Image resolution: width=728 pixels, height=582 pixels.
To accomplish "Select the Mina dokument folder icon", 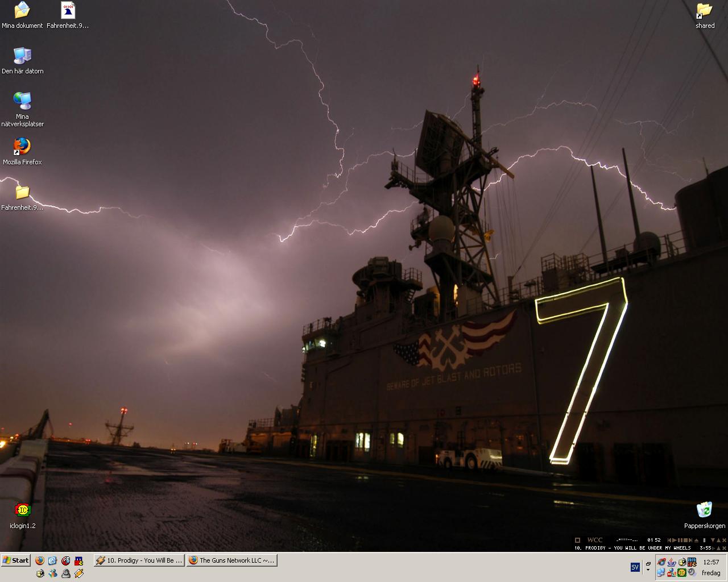I will point(22,15).
